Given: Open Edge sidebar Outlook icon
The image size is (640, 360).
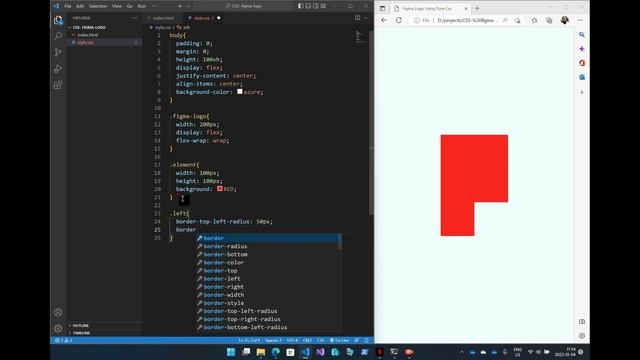Looking at the screenshot, I should 582,77.
